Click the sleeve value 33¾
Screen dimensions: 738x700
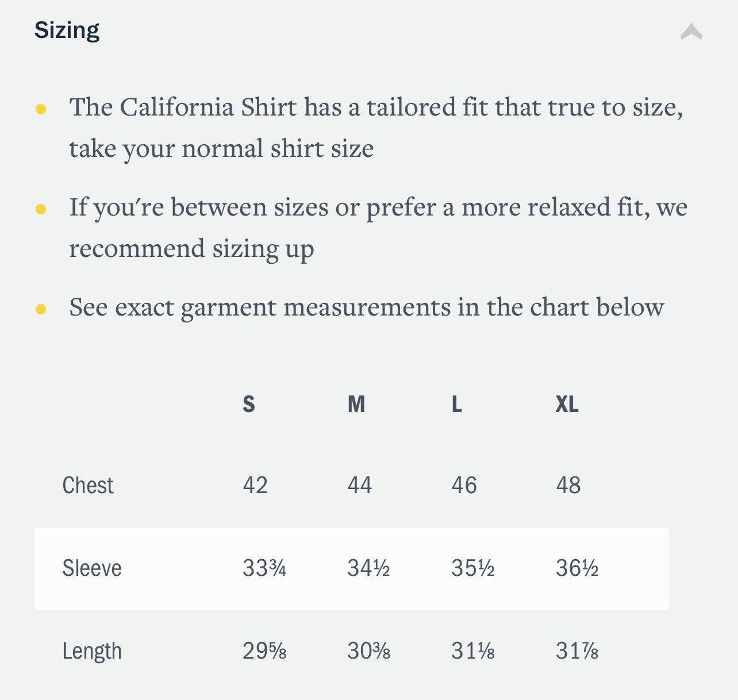(264, 568)
